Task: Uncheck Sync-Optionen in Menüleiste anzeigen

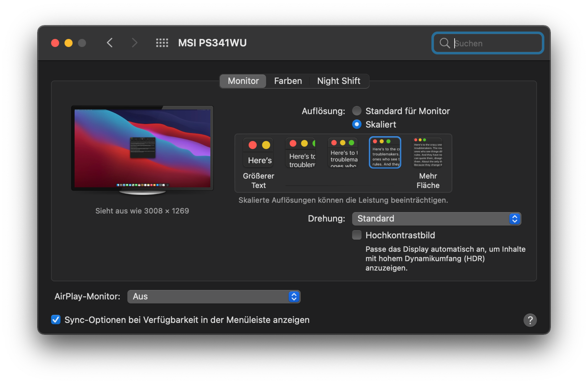Action: (56, 320)
